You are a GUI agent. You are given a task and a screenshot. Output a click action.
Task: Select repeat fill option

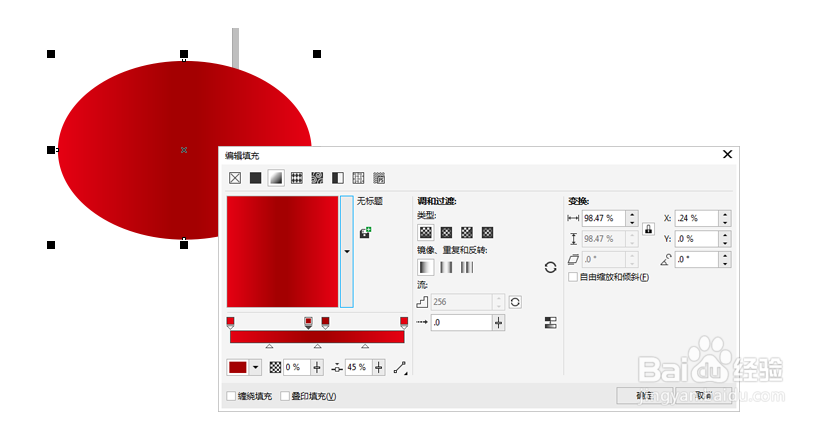click(467, 267)
